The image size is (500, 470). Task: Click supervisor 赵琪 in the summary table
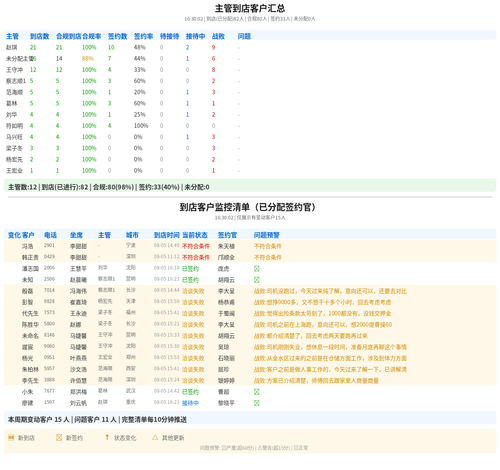pos(12,48)
